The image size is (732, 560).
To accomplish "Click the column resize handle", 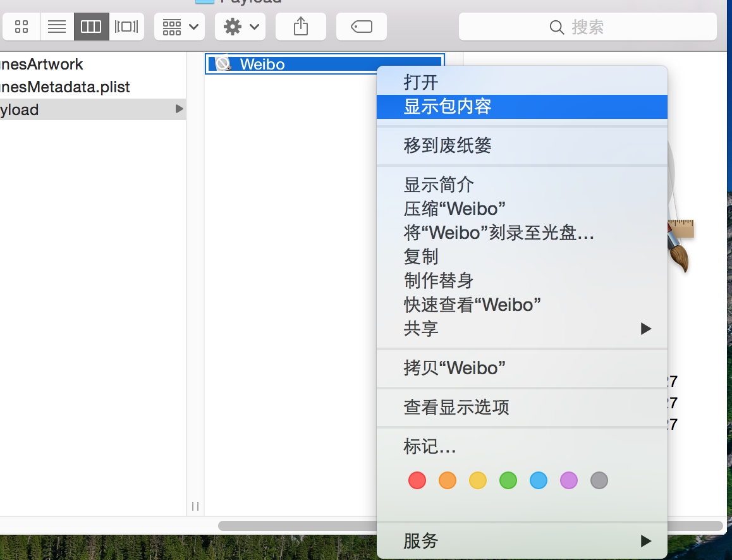I will tap(195, 506).
